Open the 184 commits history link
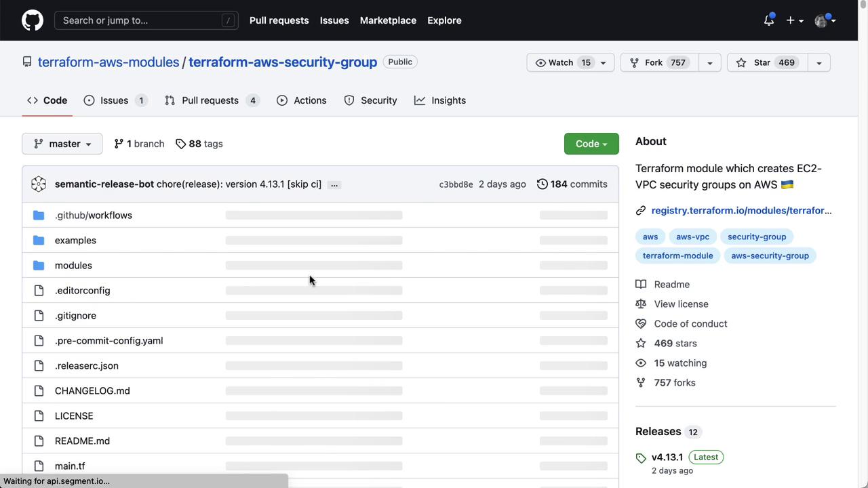868x488 pixels. (x=572, y=184)
